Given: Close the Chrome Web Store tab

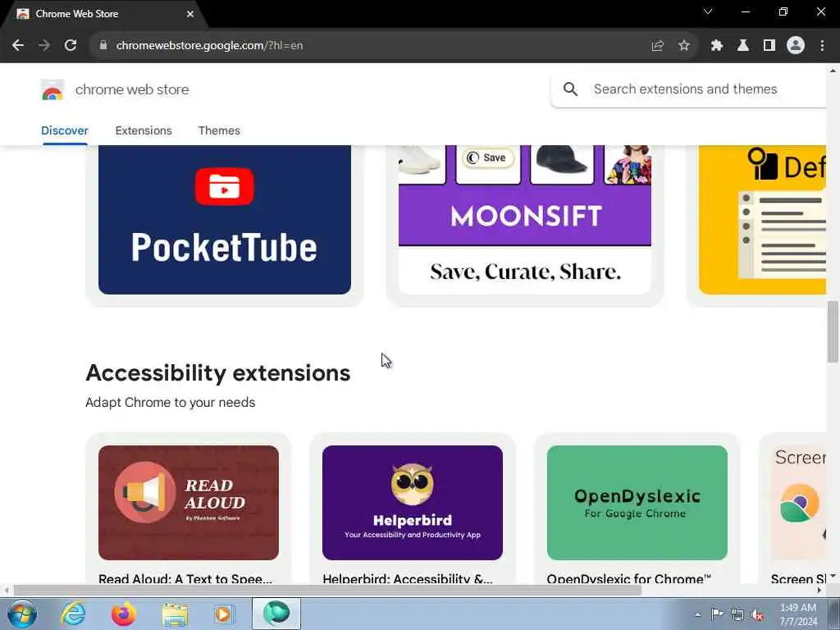Looking at the screenshot, I should 190,14.
